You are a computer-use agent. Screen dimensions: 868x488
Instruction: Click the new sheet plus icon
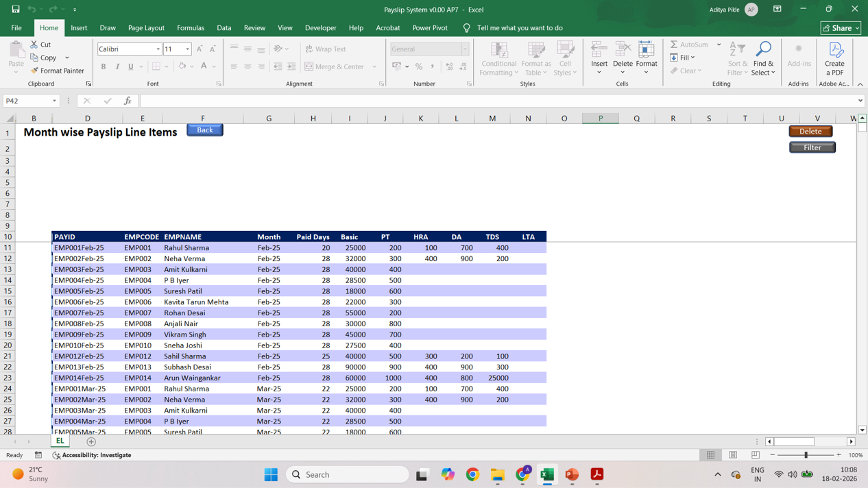click(x=91, y=441)
